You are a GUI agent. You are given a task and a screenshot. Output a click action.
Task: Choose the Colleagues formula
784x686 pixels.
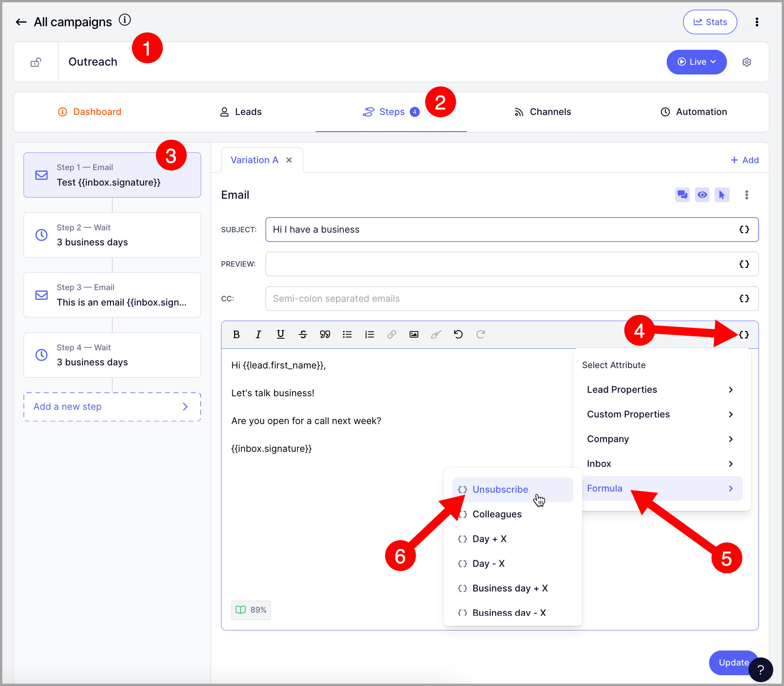click(512, 514)
